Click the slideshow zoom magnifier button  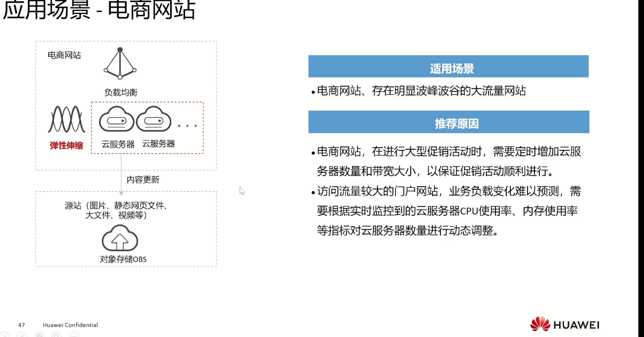(x=57, y=335)
